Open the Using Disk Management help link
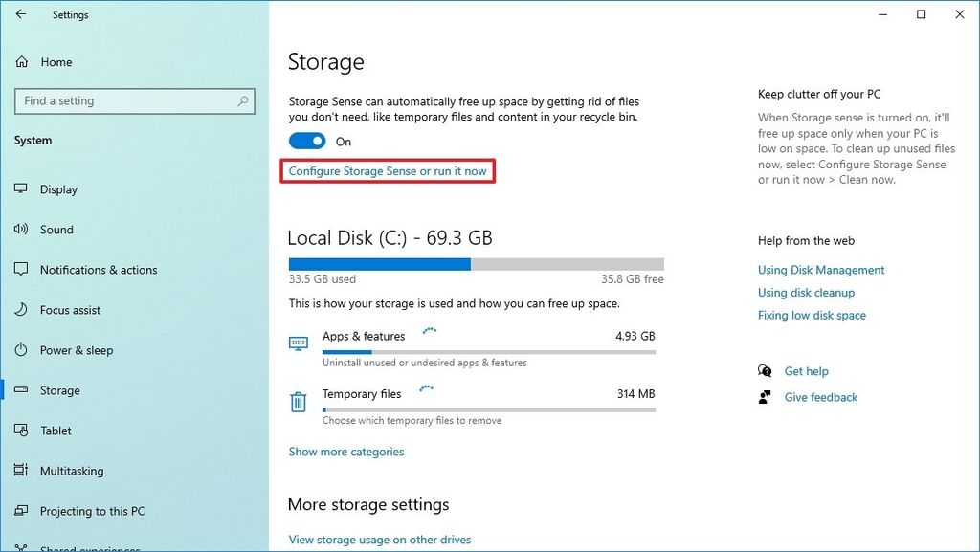980x552 pixels. click(820, 270)
